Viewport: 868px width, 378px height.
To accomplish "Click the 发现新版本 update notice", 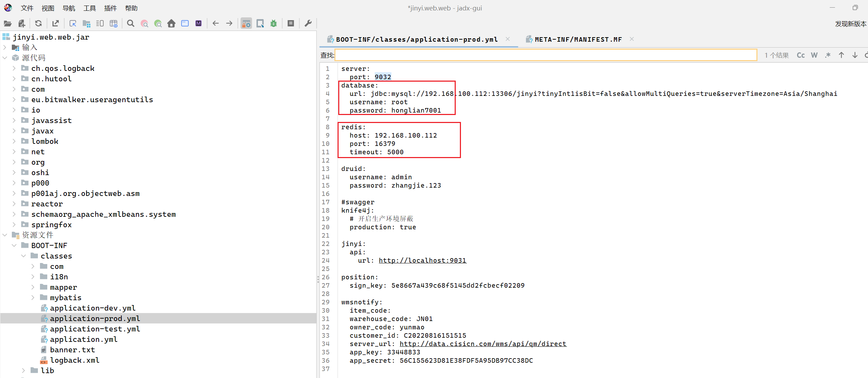I will (850, 24).
